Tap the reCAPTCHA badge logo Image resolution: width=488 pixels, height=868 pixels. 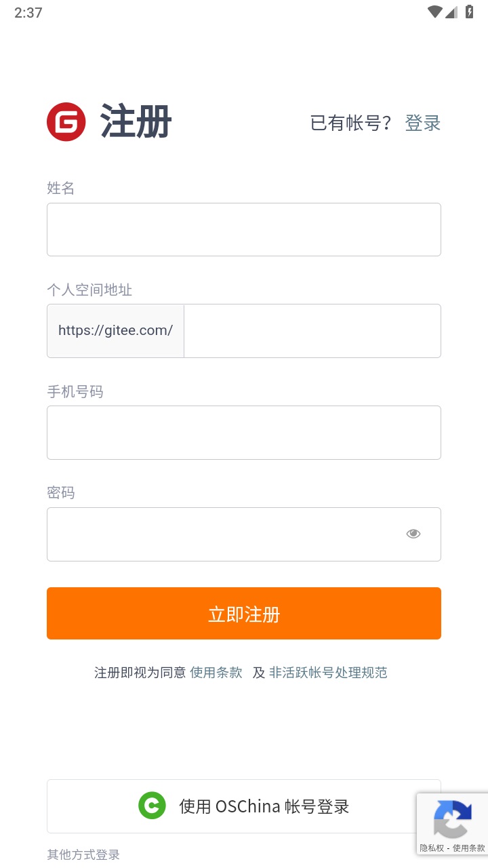452,818
